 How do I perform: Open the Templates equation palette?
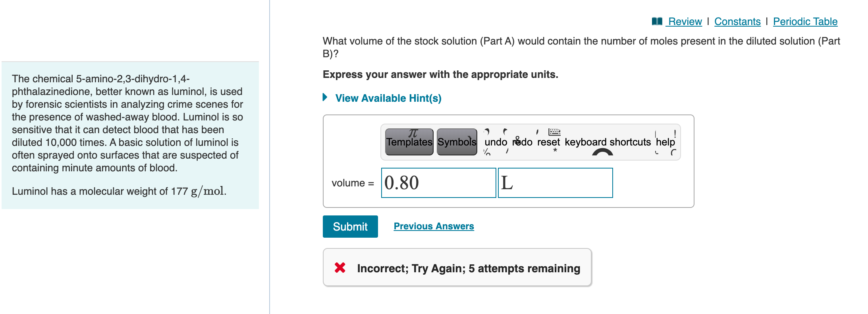pos(409,142)
